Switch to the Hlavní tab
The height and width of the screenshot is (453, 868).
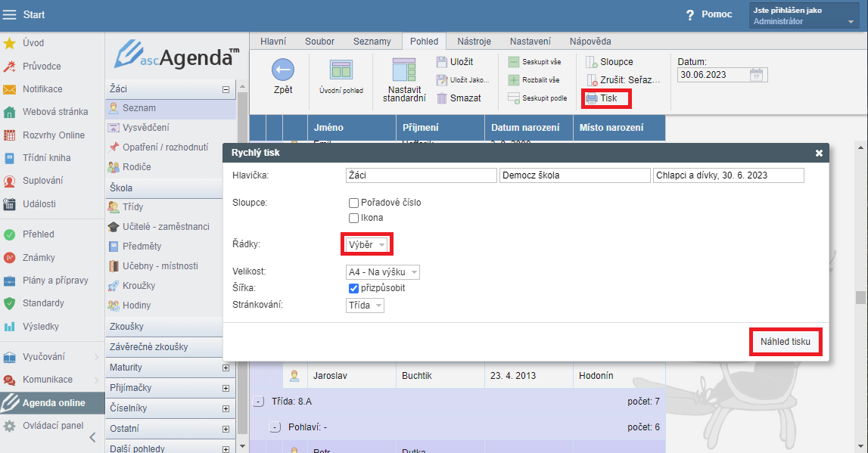tap(273, 42)
